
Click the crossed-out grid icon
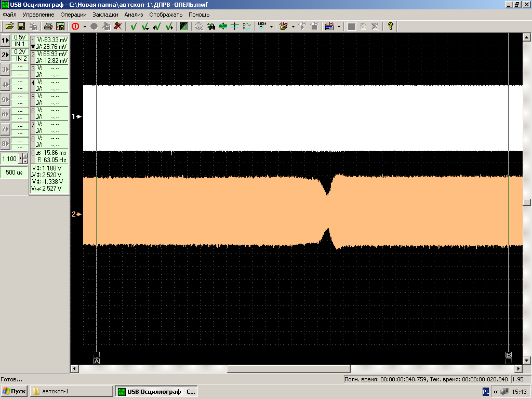(375, 26)
